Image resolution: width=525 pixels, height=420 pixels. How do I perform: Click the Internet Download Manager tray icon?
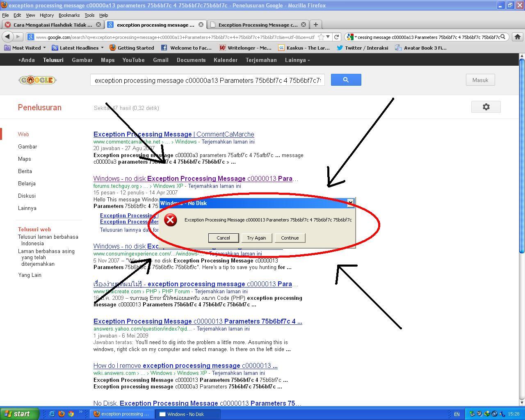pos(487,414)
